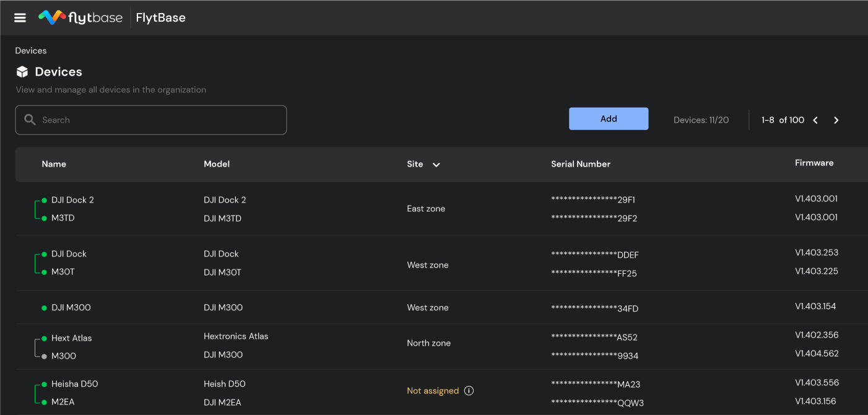Click firmware version V1.403.154
Screen dimensions: 868x415
coord(815,307)
